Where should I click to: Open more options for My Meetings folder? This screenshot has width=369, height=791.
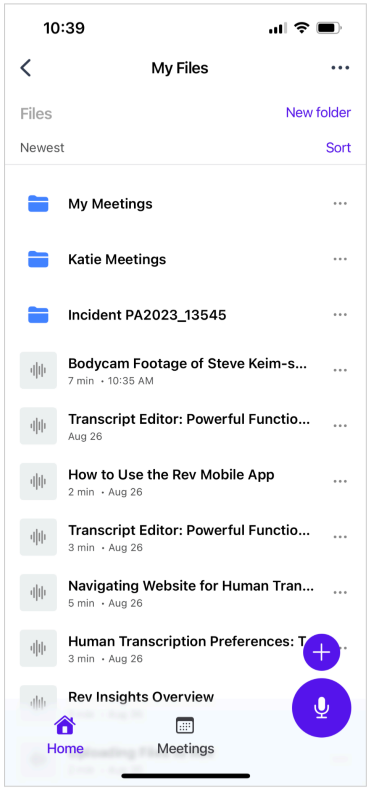click(340, 204)
